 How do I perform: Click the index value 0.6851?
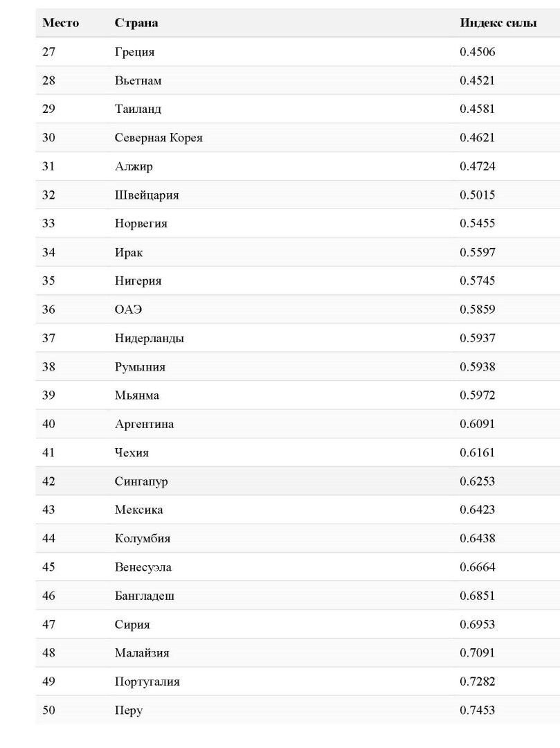[478, 596]
